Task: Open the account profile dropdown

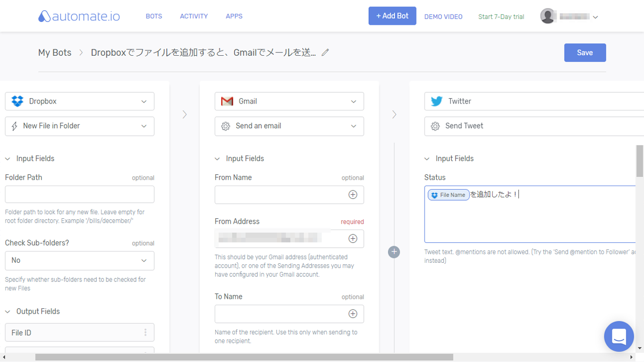Action: [x=595, y=17]
